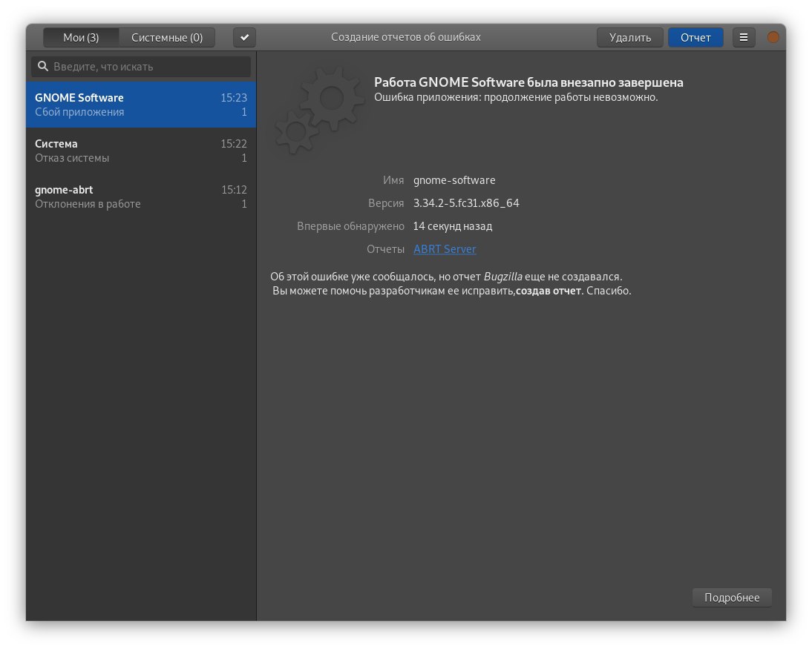Image resolution: width=812 pixels, height=649 pixels.
Task: Select the GNOME Software crash entry
Action: [141, 105]
